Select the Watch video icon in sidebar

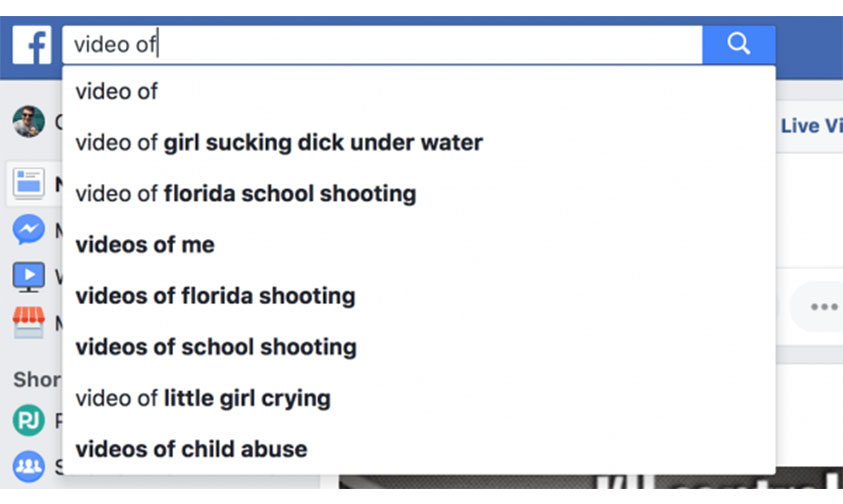28,275
